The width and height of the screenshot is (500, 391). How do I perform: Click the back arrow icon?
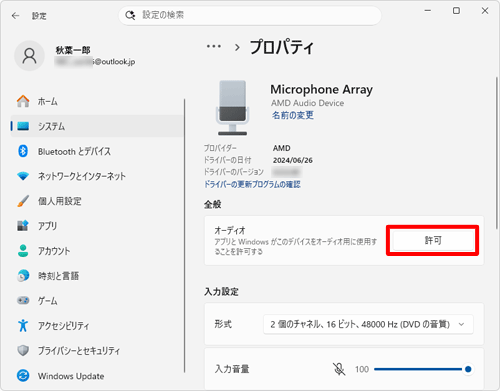(x=15, y=16)
